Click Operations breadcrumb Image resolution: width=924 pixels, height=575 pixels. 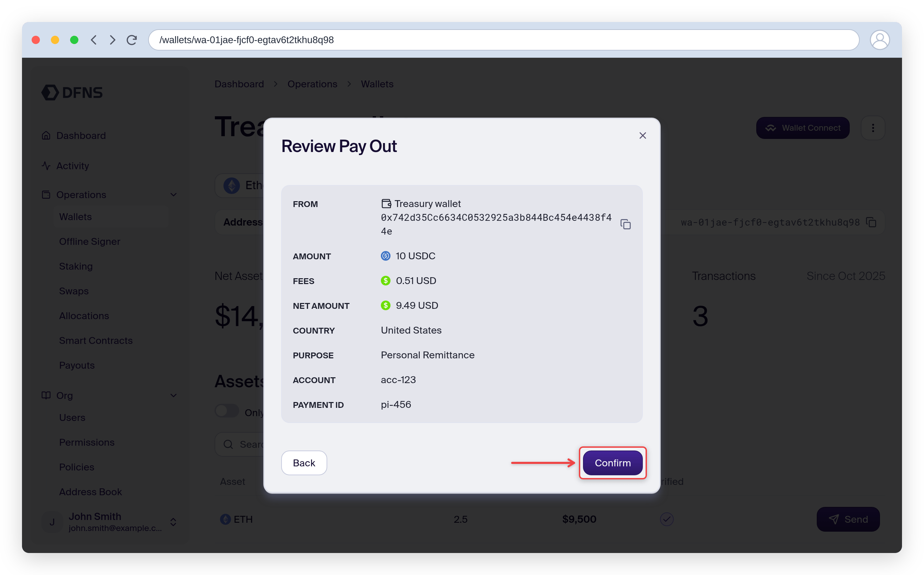(312, 84)
